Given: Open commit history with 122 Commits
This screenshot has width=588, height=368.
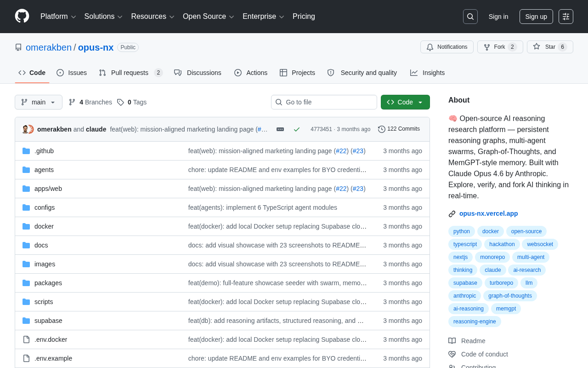Looking at the screenshot, I should [399, 129].
